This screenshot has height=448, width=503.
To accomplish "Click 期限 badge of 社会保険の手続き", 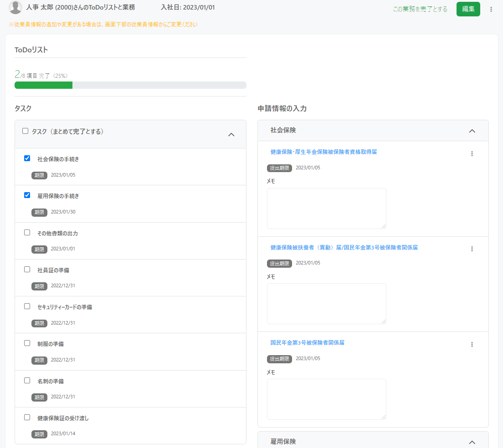I will 39,175.
